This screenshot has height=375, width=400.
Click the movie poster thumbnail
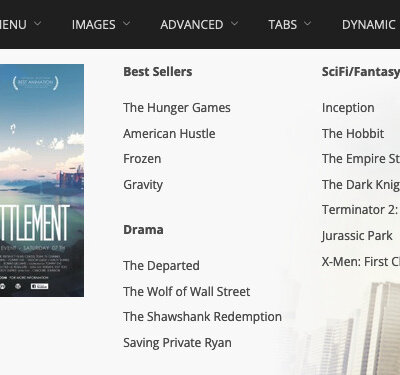click(x=42, y=180)
